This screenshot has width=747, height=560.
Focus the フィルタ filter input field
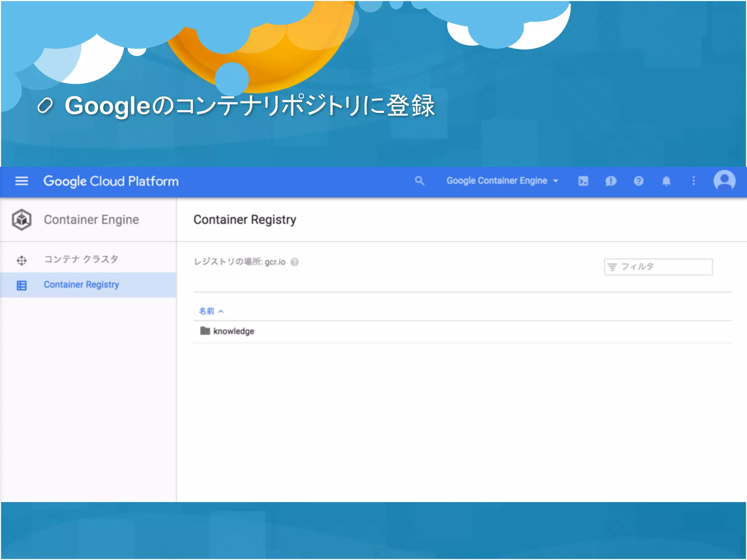pyautogui.click(x=658, y=267)
